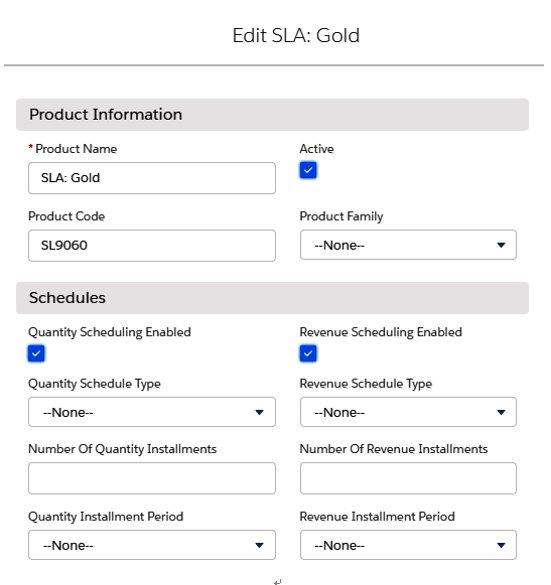Open the Quantity Installment Period dropdown

click(x=152, y=545)
